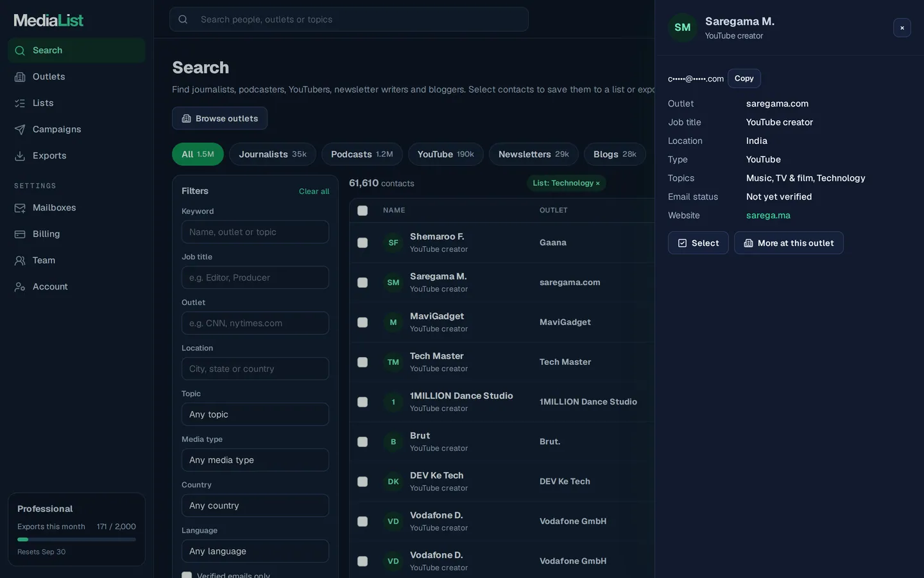The image size is (924, 578).
Task: Click the Keyword filter input
Action: pos(255,232)
